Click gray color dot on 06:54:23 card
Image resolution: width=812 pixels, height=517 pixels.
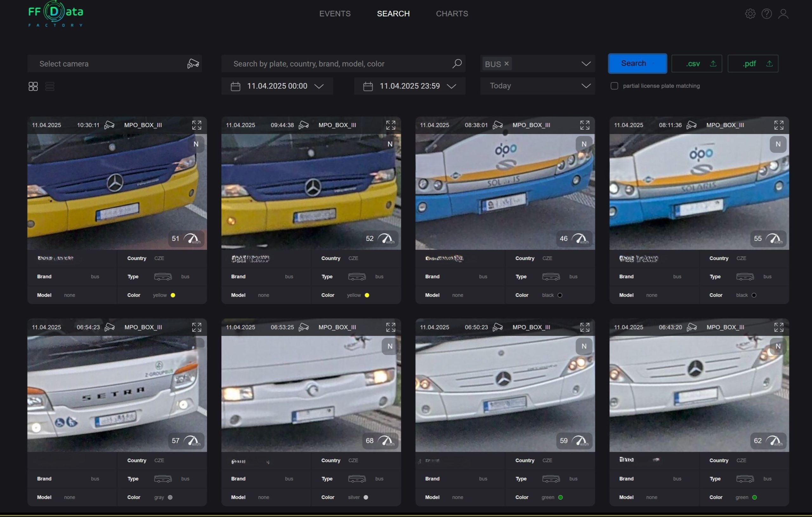(x=170, y=497)
